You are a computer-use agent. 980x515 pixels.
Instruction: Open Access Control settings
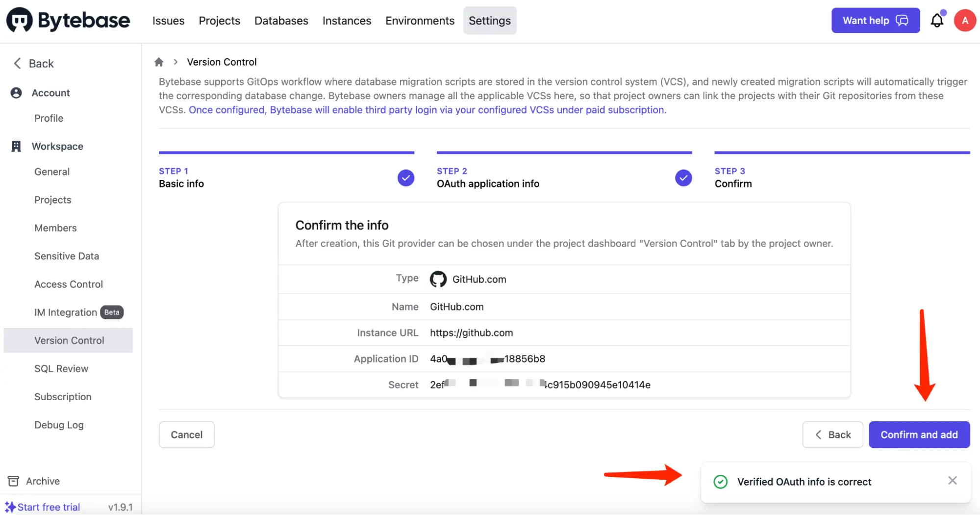tap(69, 284)
